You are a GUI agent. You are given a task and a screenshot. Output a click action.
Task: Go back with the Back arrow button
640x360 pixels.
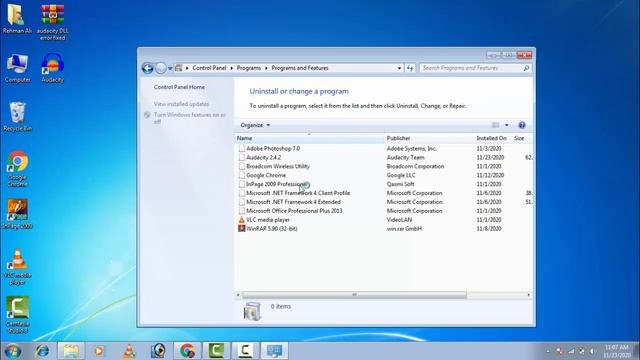(148, 68)
